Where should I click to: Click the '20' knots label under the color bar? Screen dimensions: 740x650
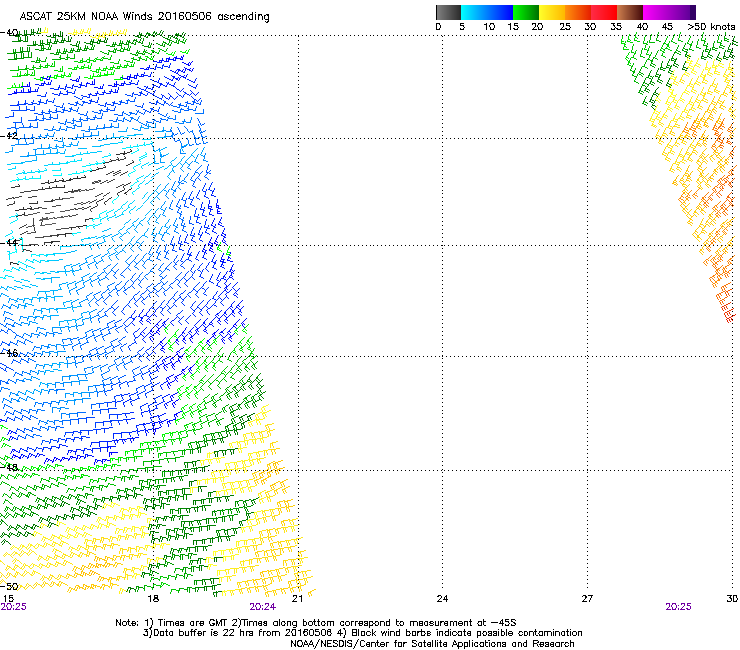[x=538, y=27]
